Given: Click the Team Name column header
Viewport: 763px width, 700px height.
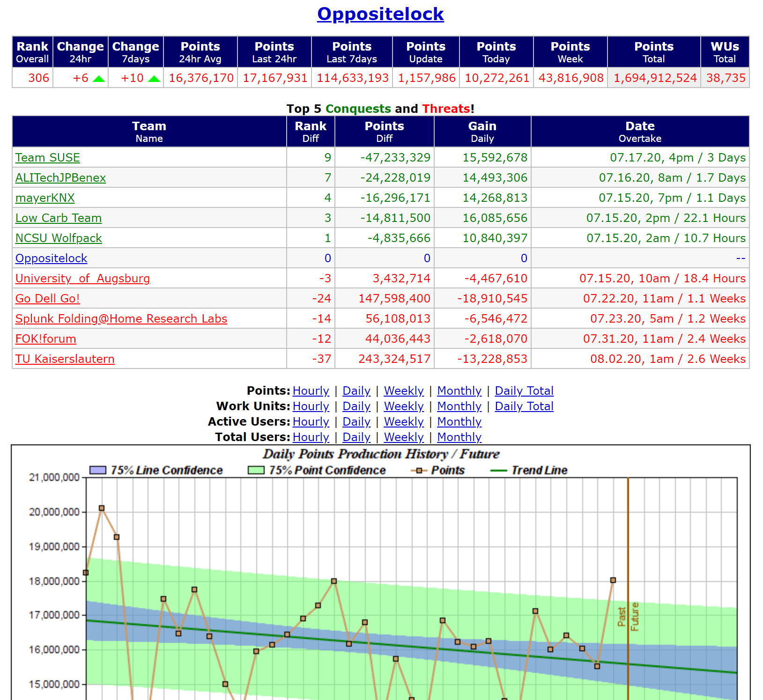Looking at the screenshot, I should [x=149, y=132].
